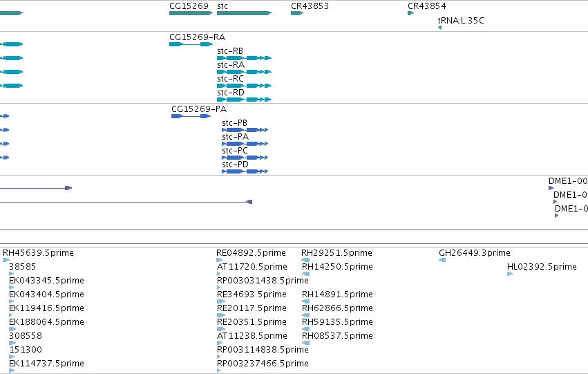Click the RH45639.5prime arrow glyph
Screen dimensions: 588x374
pos(6,260)
